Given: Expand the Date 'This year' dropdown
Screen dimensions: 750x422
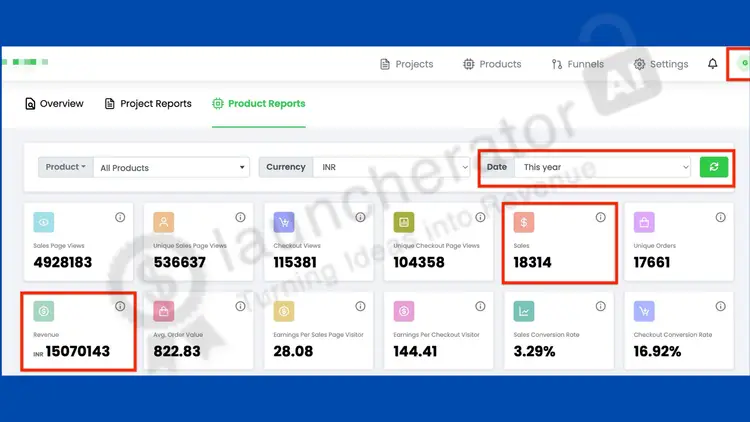Looking at the screenshot, I should pos(603,168).
